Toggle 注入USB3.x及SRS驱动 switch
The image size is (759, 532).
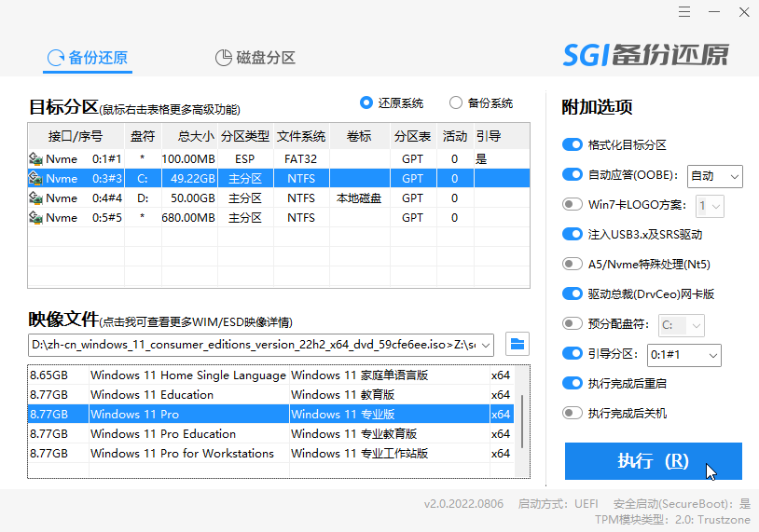point(573,234)
